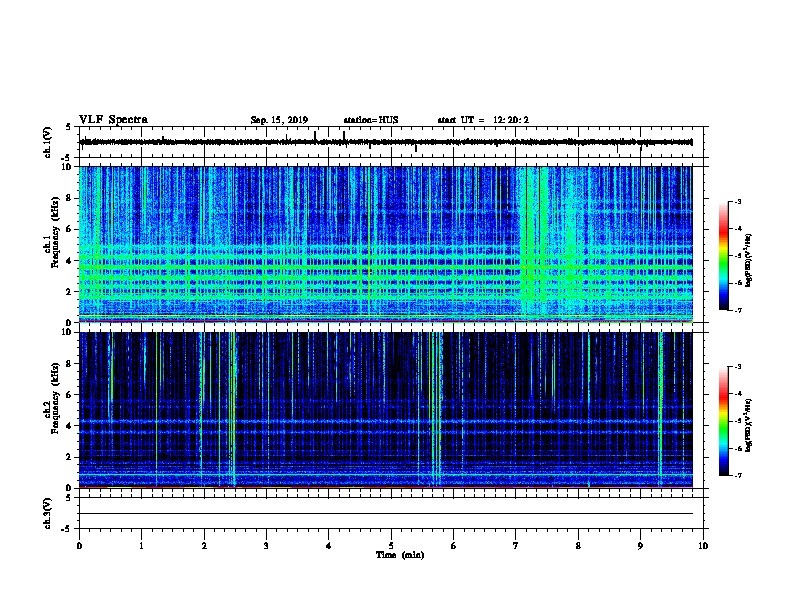Click the ch.1 color bar log(PSD) label
This screenshot has width=792, height=612.
point(748,260)
